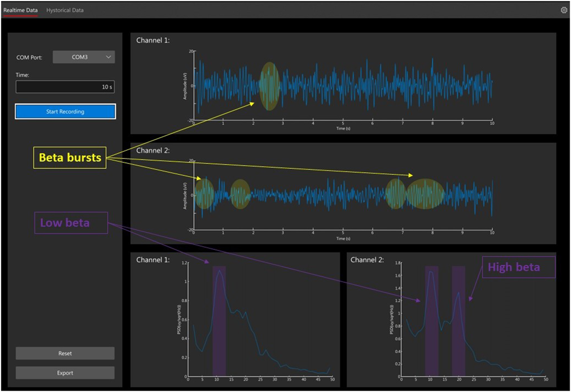Click the Channel 1 waveform title label
The width and height of the screenshot is (571, 392).
[153, 40]
